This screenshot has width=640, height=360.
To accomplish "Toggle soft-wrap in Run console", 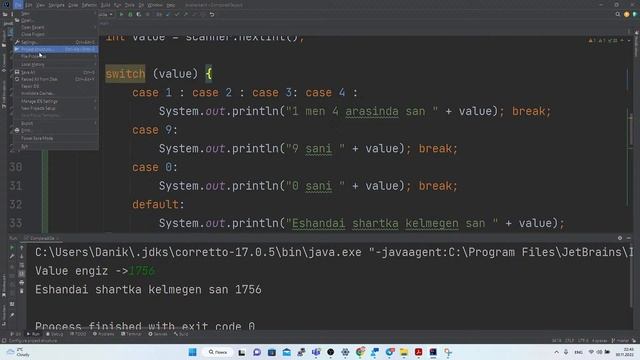I will click(22, 265).
